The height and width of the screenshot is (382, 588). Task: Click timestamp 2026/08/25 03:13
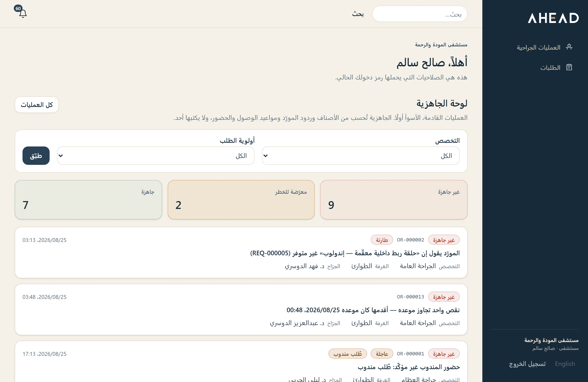click(45, 240)
